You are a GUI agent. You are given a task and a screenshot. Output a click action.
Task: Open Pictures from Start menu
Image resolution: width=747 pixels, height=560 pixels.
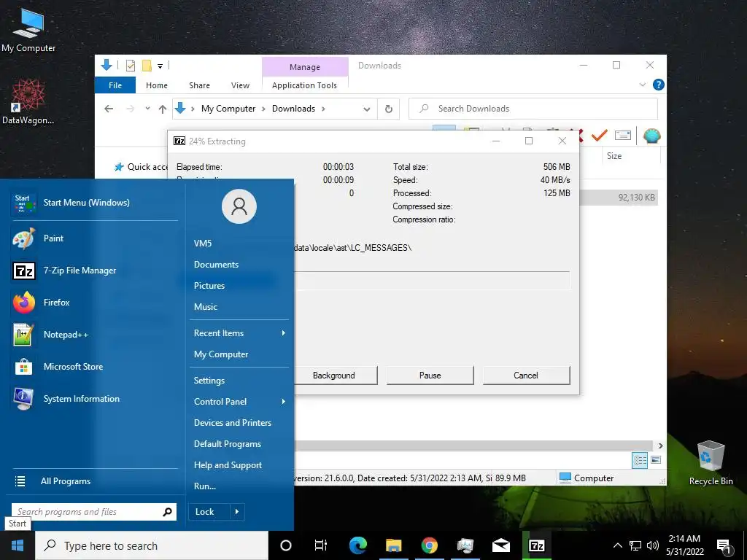click(x=209, y=286)
